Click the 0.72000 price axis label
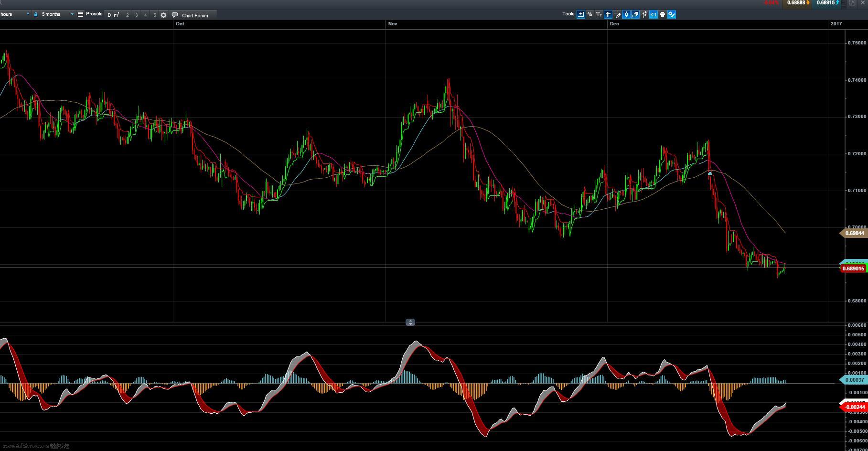868x451 pixels. point(857,154)
